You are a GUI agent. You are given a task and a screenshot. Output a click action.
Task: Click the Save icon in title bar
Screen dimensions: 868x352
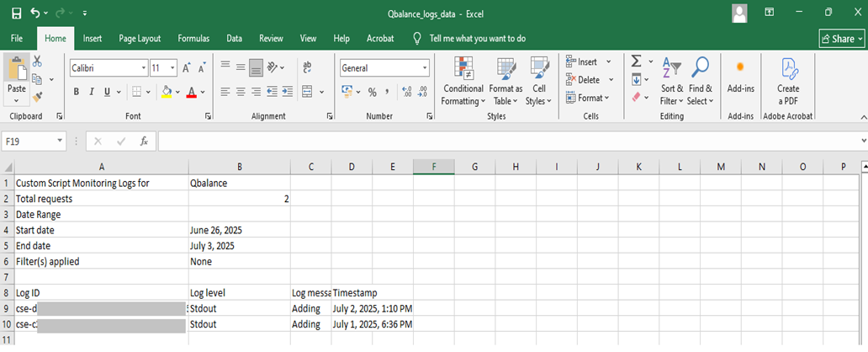click(16, 13)
